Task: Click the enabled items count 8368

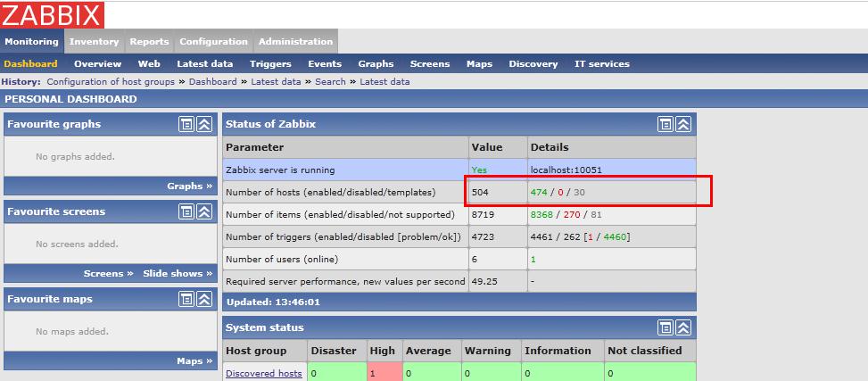Action: point(541,214)
